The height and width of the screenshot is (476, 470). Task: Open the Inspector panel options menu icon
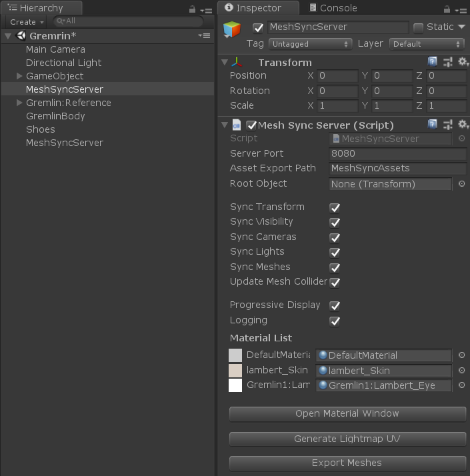(x=461, y=11)
